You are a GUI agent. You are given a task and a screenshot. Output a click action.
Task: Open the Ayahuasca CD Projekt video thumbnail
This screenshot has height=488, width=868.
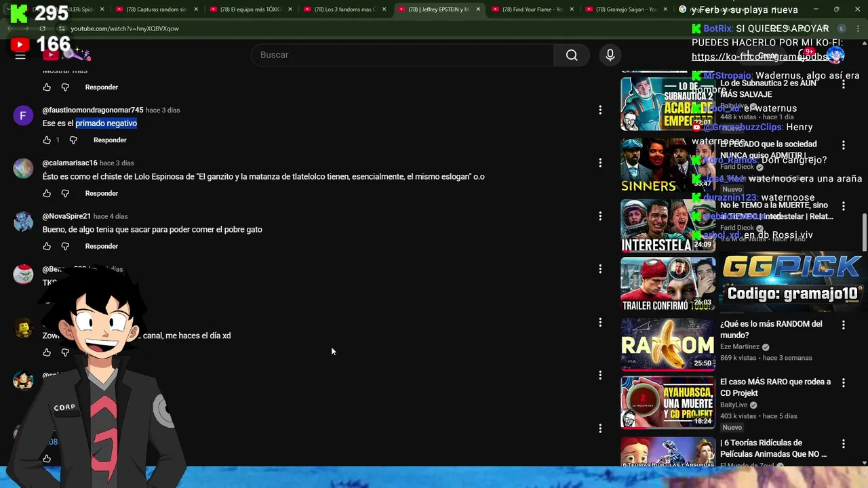click(668, 403)
